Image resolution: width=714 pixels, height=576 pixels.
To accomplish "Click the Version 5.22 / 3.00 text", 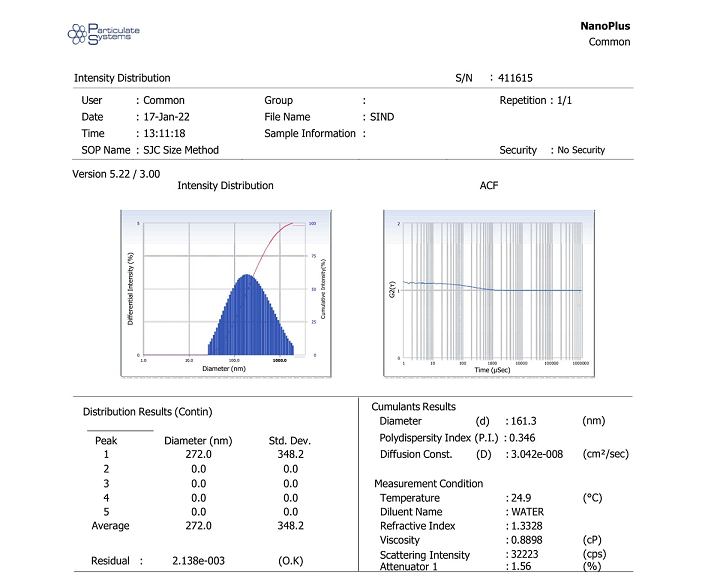I will coord(116,173).
